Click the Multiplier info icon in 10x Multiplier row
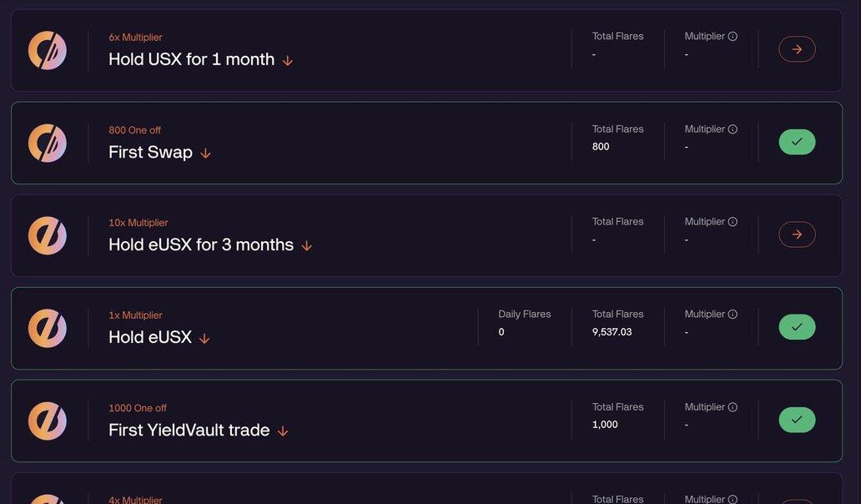Viewport: 861px width, 504px height. pyautogui.click(x=733, y=222)
